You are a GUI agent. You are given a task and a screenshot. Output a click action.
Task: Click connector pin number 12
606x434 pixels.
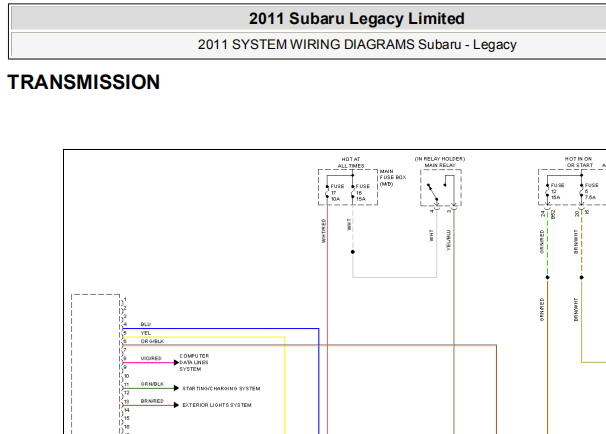click(x=126, y=392)
